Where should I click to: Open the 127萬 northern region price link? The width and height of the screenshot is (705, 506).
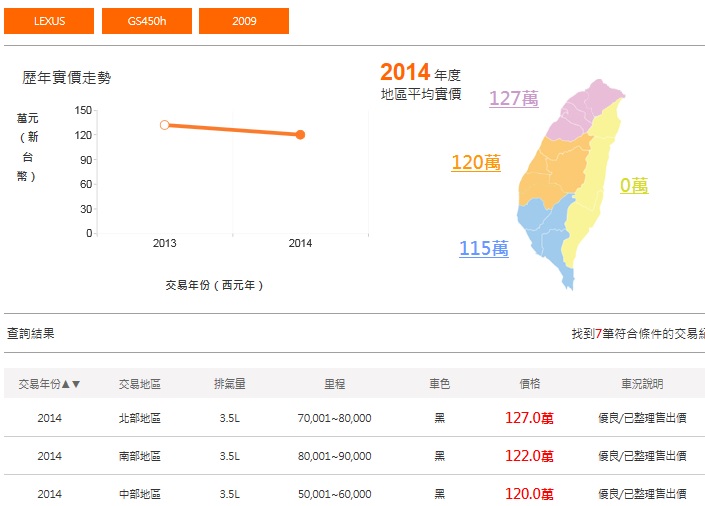pyautogui.click(x=514, y=99)
